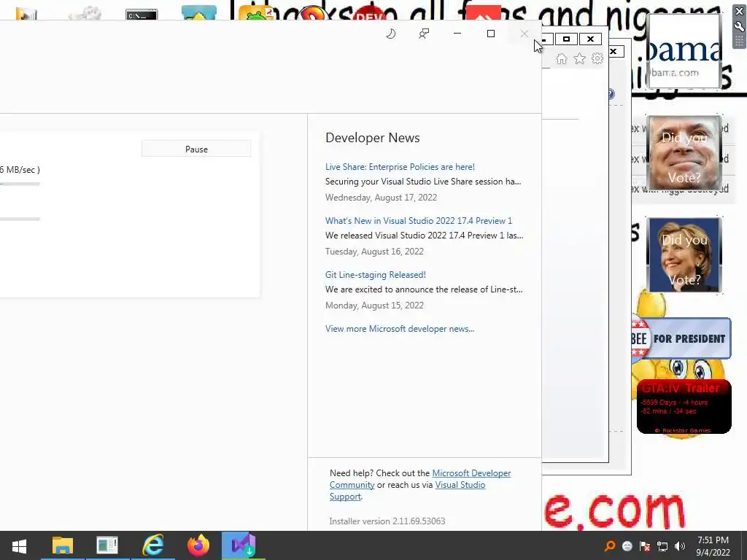
Task: Click 'We are excited to announce the release' summary
Action: (x=424, y=289)
